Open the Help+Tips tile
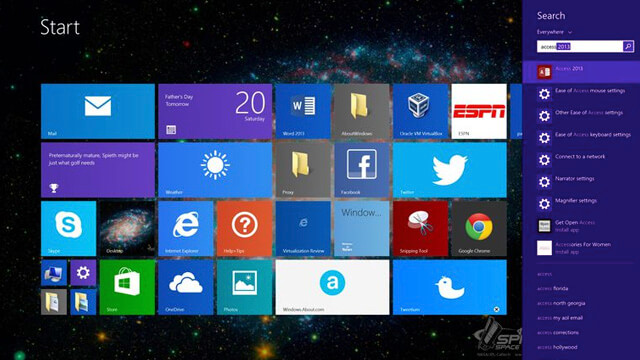The image size is (640, 360). point(244,229)
